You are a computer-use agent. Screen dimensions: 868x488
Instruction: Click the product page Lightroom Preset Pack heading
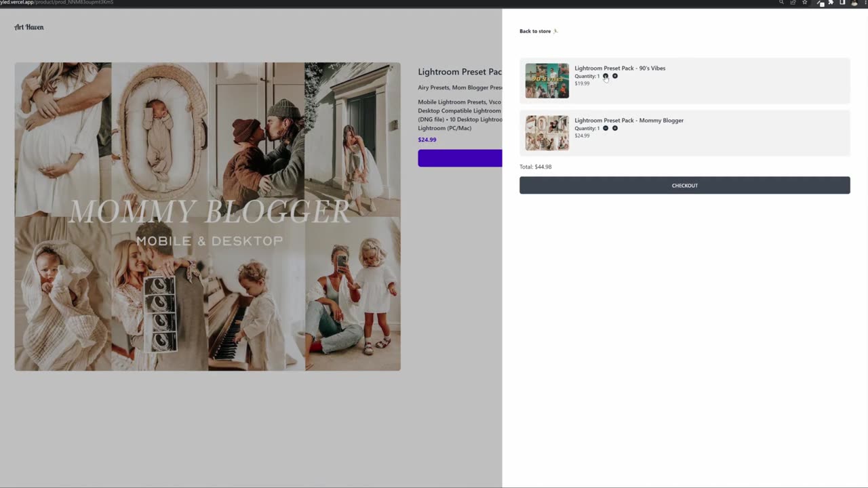(460, 72)
